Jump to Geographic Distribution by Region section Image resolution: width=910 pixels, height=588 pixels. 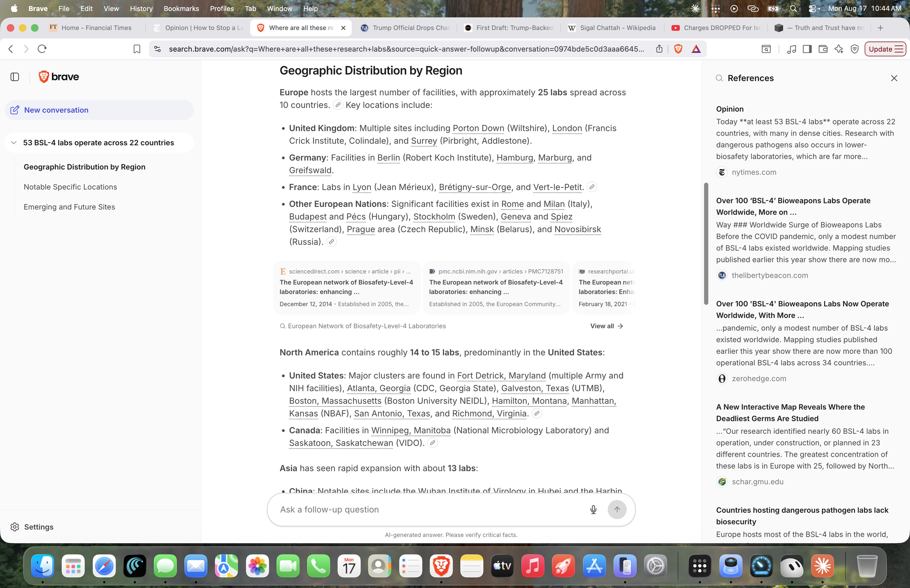click(x=84, y=167)
